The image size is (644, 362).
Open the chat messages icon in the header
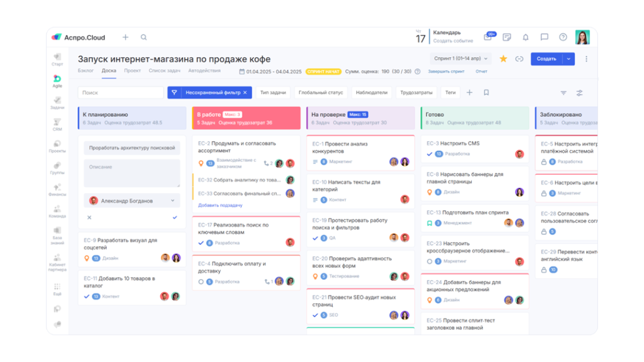pos(545,37)
